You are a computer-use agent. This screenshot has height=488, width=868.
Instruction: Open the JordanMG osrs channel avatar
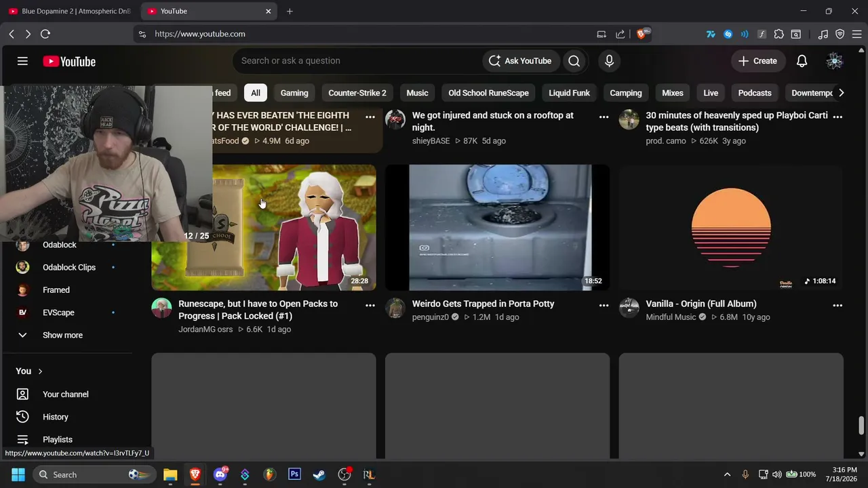(161, 308)
